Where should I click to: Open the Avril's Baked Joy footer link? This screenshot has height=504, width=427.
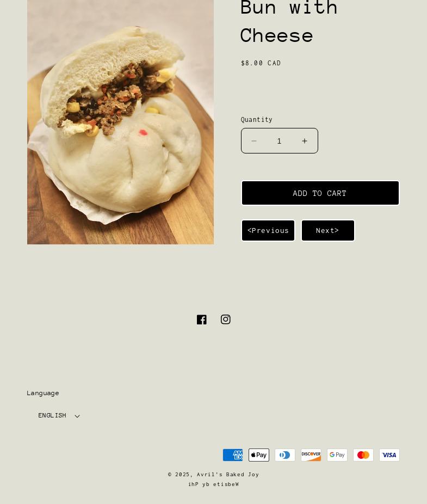(x=228, y=475)
